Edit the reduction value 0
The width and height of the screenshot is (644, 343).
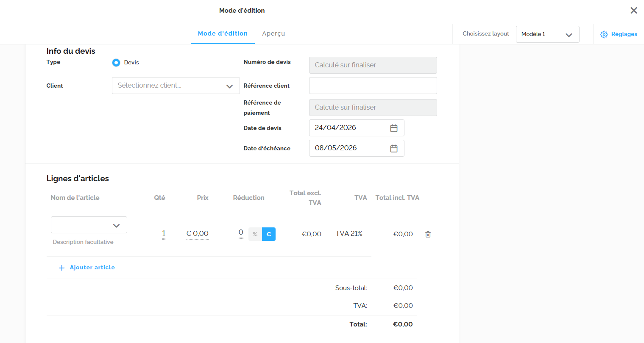[x=241, y=232]
